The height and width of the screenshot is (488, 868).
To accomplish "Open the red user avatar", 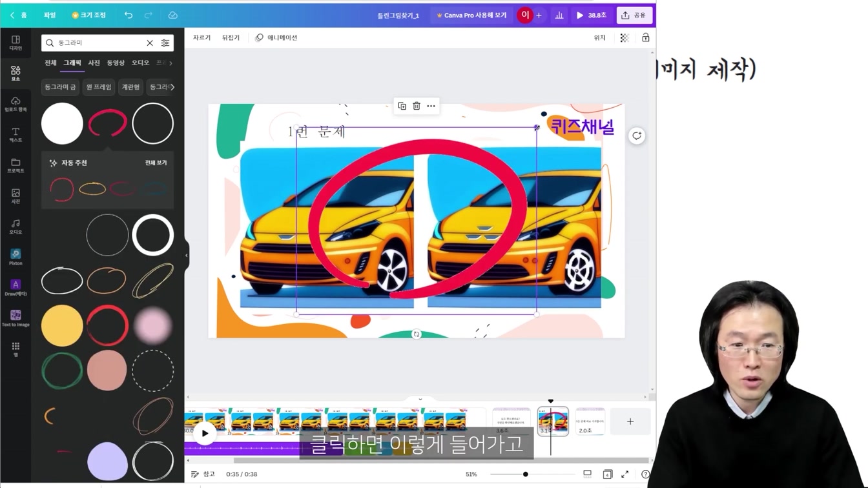I will click(525, 15).
